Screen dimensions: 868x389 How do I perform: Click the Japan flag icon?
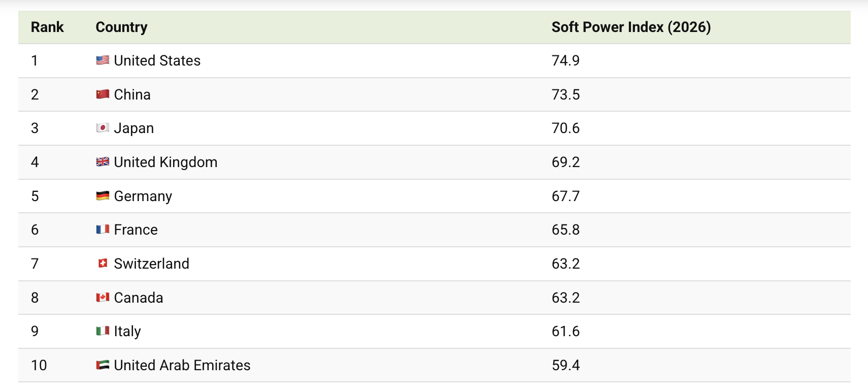(x=103, y=128)
